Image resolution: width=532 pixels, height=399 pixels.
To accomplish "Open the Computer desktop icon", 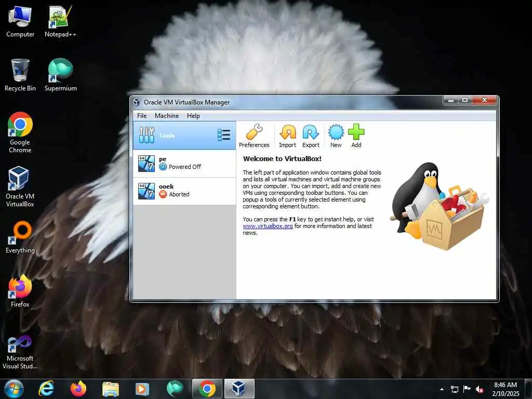I will point(20,22).
